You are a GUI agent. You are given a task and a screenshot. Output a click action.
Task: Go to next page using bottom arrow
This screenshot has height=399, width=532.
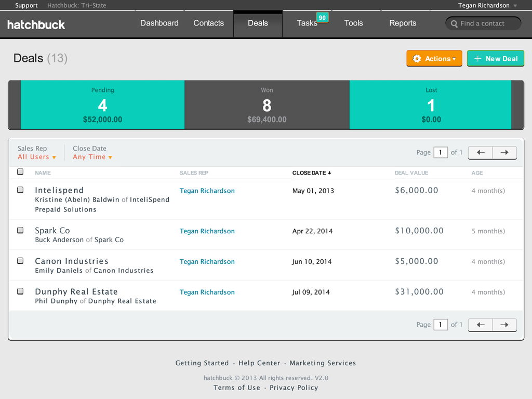pyautogui.click(x=504, y=325)
